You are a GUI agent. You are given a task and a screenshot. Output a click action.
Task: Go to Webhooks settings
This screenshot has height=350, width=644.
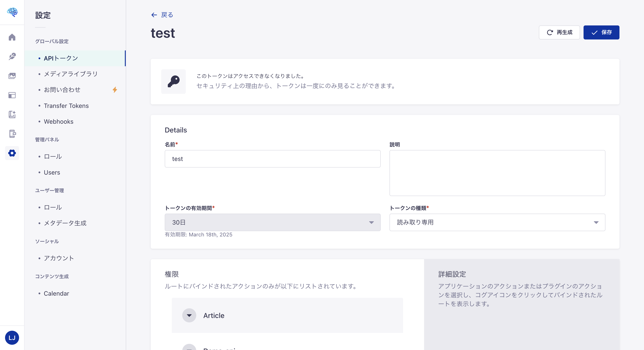coord(58,121)
